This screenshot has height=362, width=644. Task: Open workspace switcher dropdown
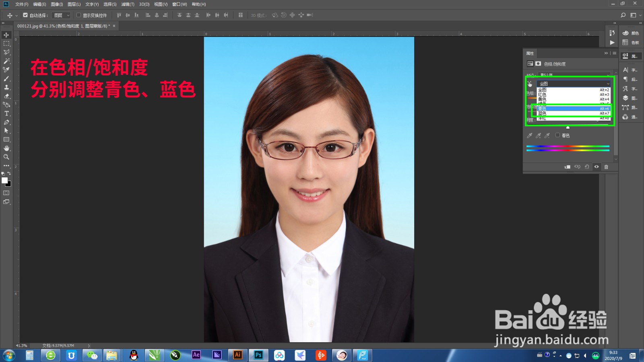635,15
